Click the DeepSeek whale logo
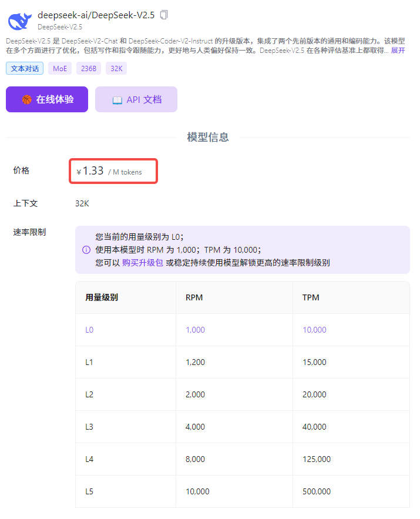 (19, 21)
